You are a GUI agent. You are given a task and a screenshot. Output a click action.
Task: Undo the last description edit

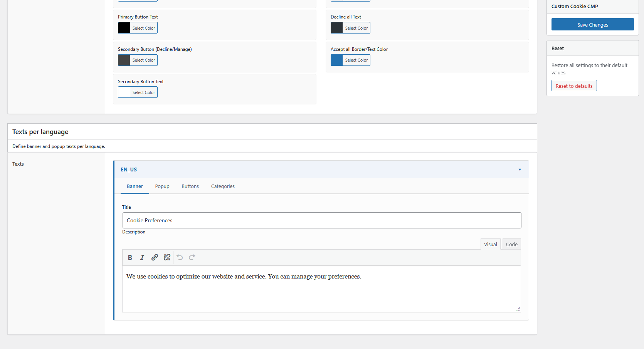click(x=179, y=257)
